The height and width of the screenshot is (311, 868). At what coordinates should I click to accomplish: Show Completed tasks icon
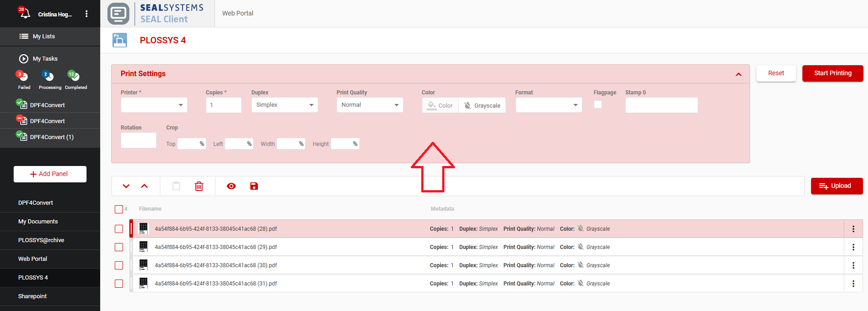click(x=74, y=76)
